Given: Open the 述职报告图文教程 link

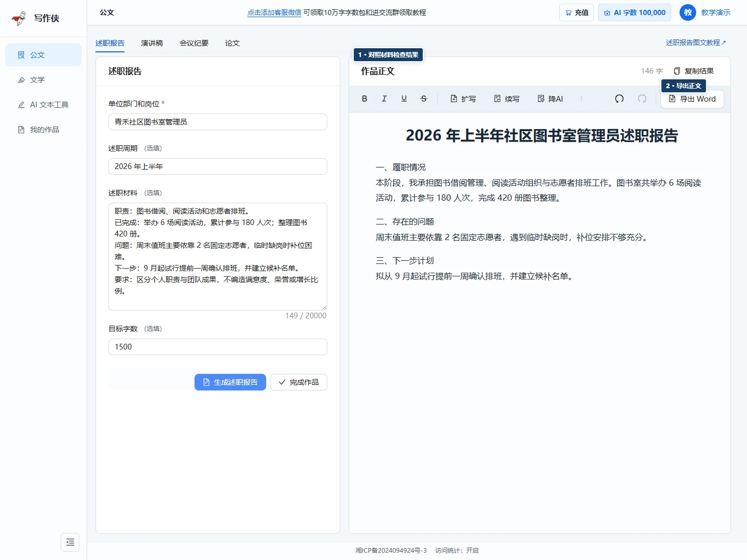Looking at the screenshot, I should (x=696, y=43).
